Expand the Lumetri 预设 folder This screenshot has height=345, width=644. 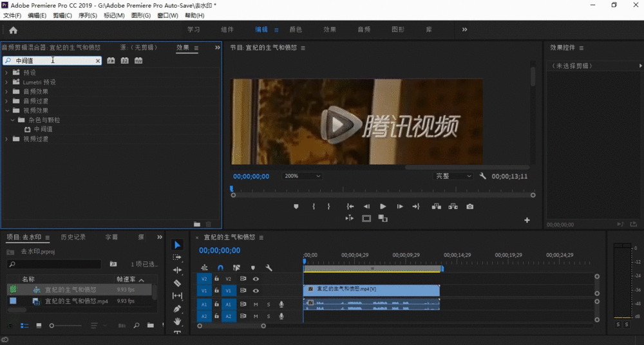[x=6, y=82]
